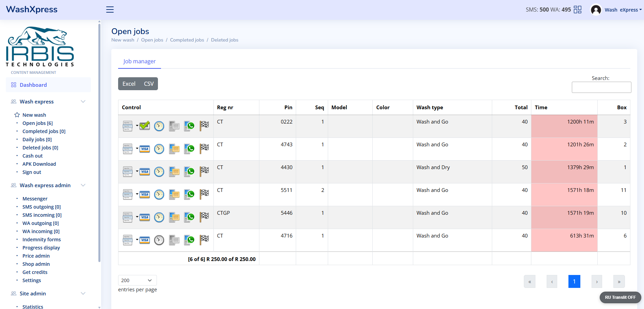Viewport: 644px width, 309px height.
Task: Follow the New wash breadcrumb link
Action: pyautogui.click(x=123, y=40)
